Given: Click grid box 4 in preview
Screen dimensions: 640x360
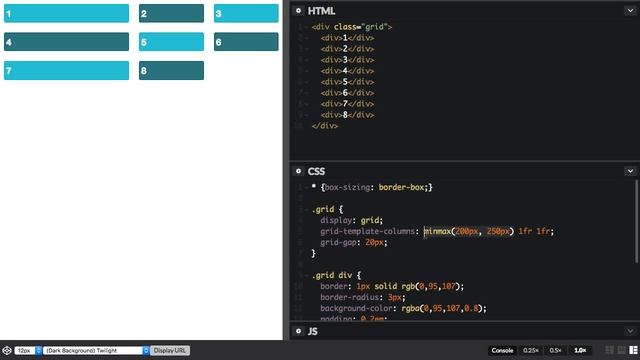Looking at the screenshot, I should click(x=67, y=42).
